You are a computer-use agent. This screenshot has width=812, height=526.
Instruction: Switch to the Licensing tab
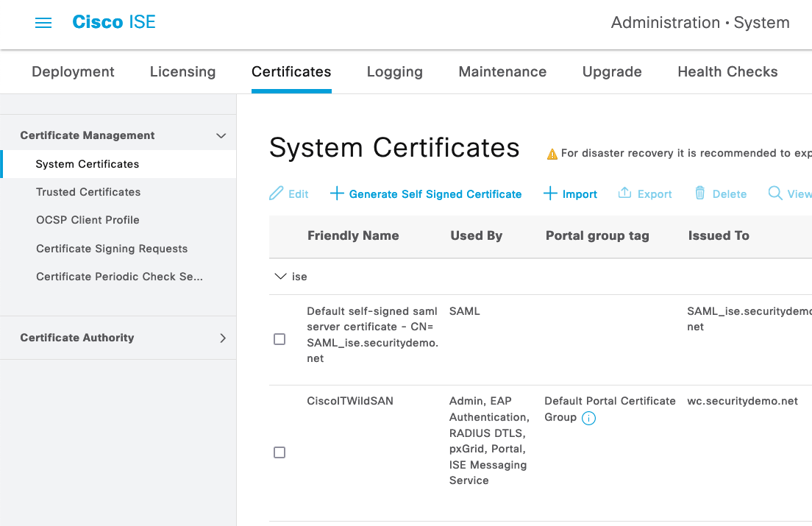pyautogui.click(x=182, y=71)
